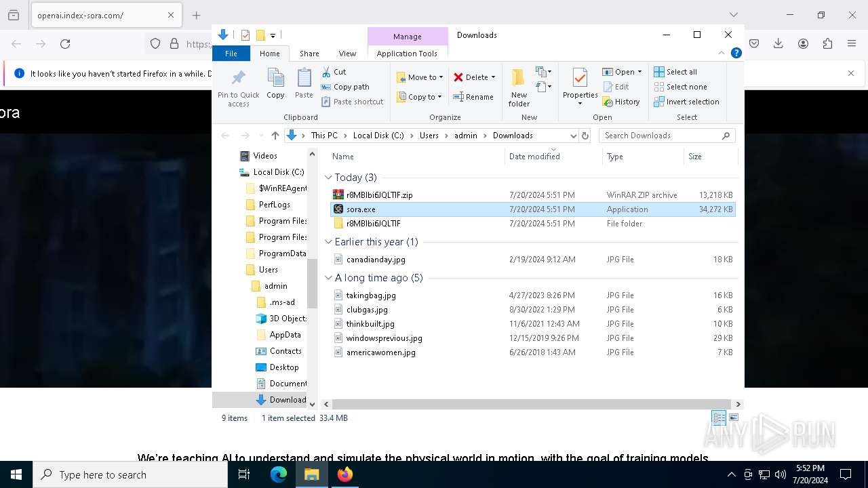868x488 pixels.
Task: Click Windows taskbar search box
Action: click(x=130, y=474)
